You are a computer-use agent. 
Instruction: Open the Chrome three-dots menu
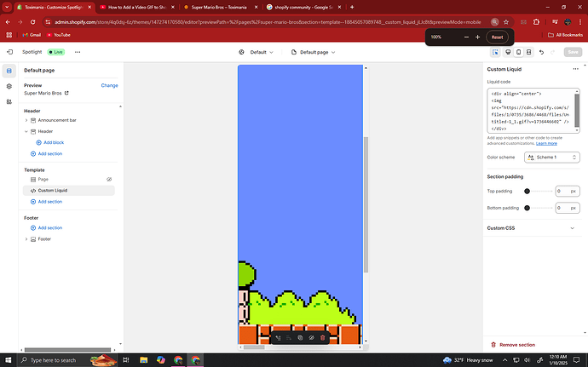[580, 22]
